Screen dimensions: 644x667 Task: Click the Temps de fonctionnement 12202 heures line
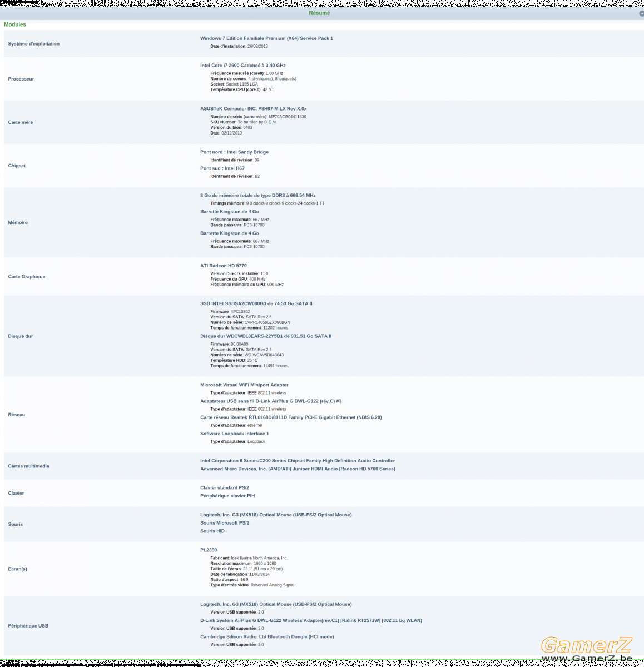[249, 328]
